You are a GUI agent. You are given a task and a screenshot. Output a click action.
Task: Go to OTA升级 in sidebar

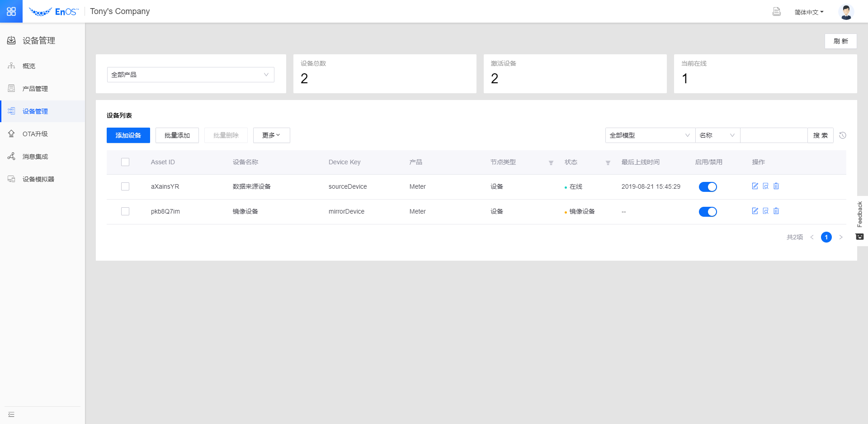pyautogui.click(x=42, y=134)
